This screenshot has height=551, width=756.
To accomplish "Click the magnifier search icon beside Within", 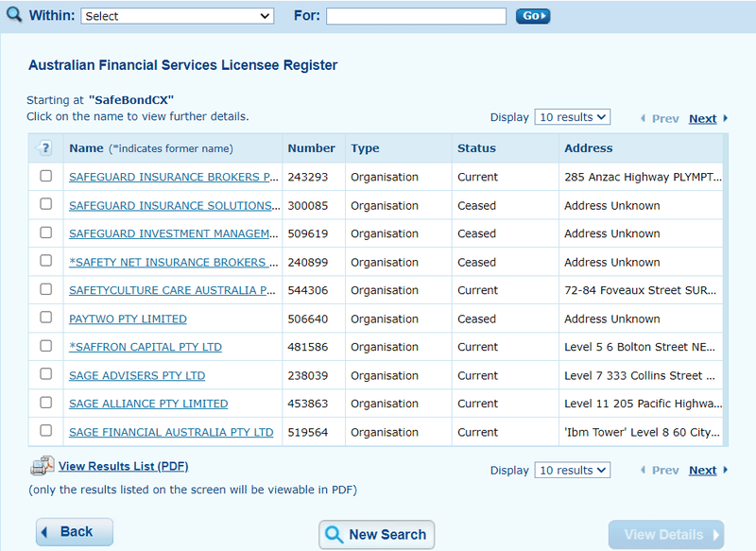I will pos(14,14).
